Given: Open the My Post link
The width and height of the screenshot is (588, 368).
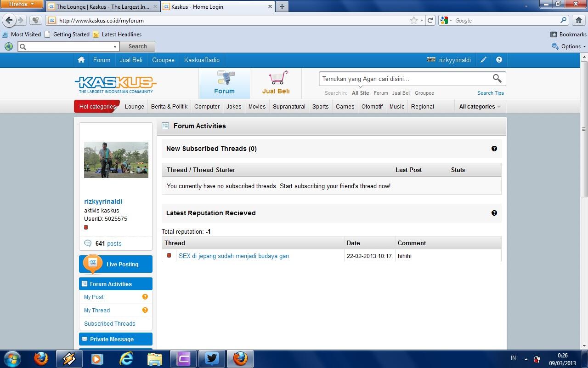Looking at the screenshot, I should 94,297.
